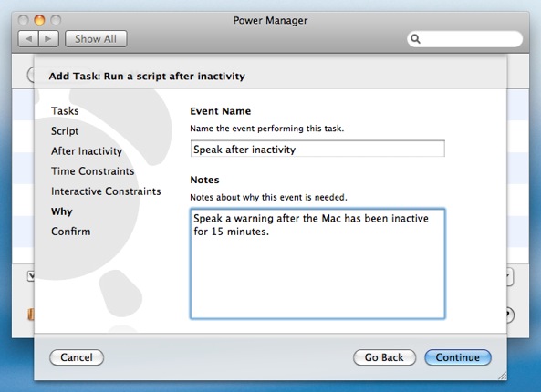Click the Event Name heading
The image size is (541, 392).
coord(221,111)
